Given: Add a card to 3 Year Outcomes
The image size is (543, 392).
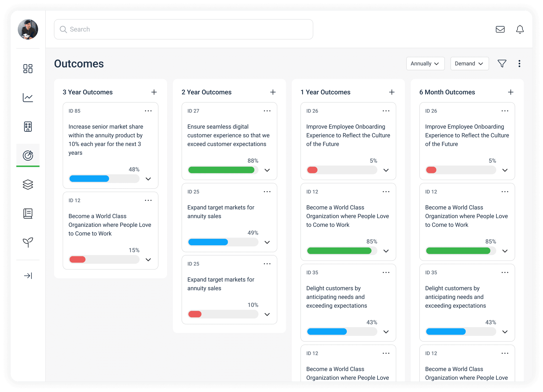Looking at the screenshot, I should click(154, 92).
